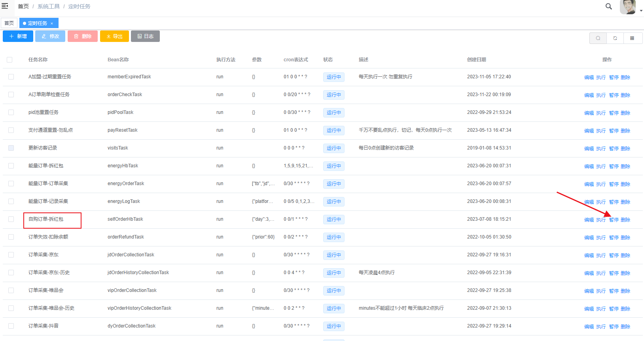Image resolution: width=644 pixels, height=341 pixels.
Task: Click 执行 for the 更新访客记录 task
Action: click(x=601, y=149)
